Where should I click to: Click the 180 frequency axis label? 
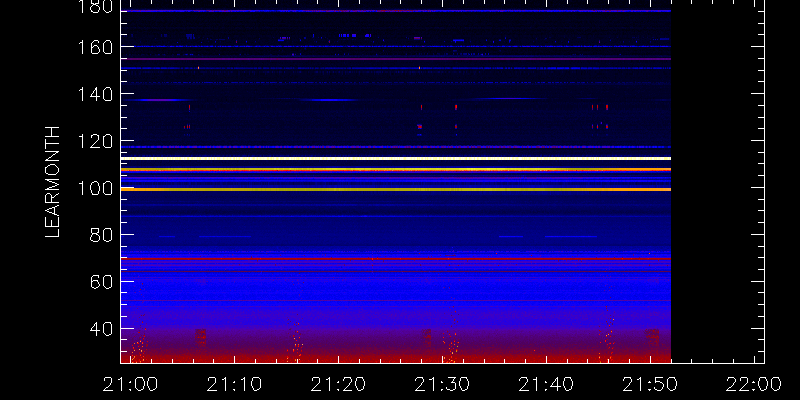95,7
